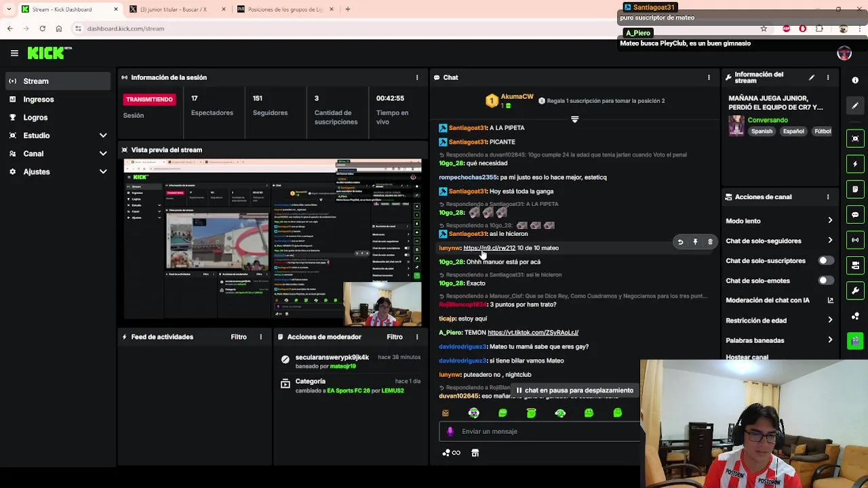Open options menu of Acciones de canal
This screenshot has width=868, height=488.
point(828,197)
